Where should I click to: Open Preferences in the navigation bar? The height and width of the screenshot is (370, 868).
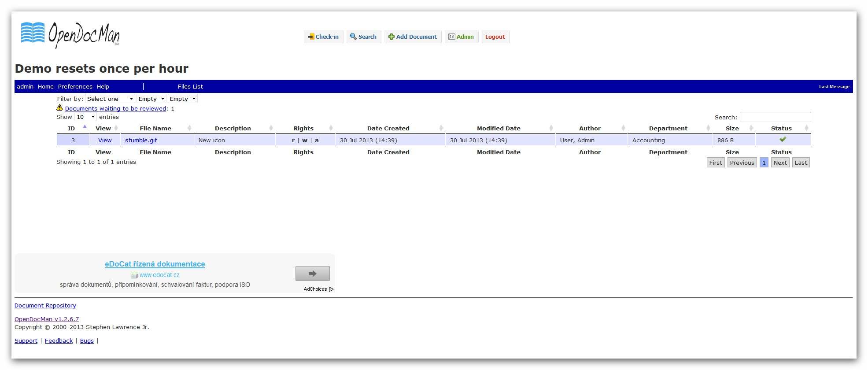pyautogui.click(x=75, y=86)
